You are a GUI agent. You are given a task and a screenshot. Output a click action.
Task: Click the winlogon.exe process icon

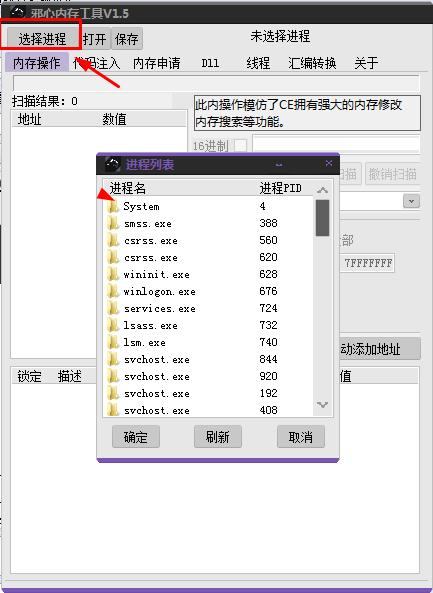click(x=113, y=292)
